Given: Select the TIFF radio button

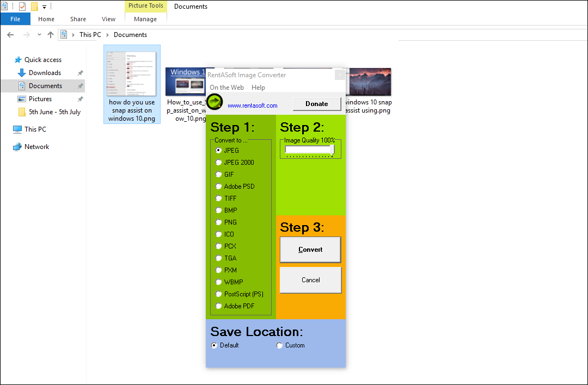Looking at the screenshot, I should tap(219, 198).
